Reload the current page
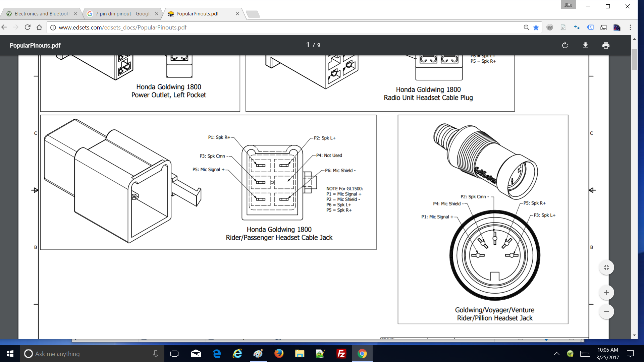Viewport: 644px width, 362px height. pos(28,27)
